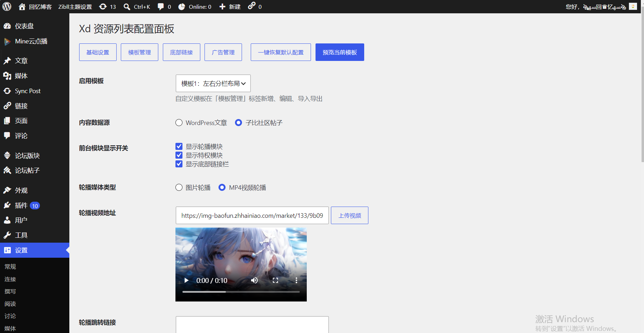Select WordPress文章 as data source
The height and width of the screenshot is (333, 644).
179,123
